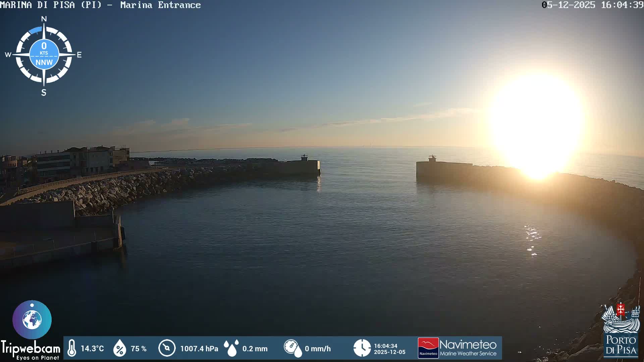Viewport: 644px width, 362px height.
Task: Open details from the 2025-12-05 date stamp
Action: [x=389, y=352]
